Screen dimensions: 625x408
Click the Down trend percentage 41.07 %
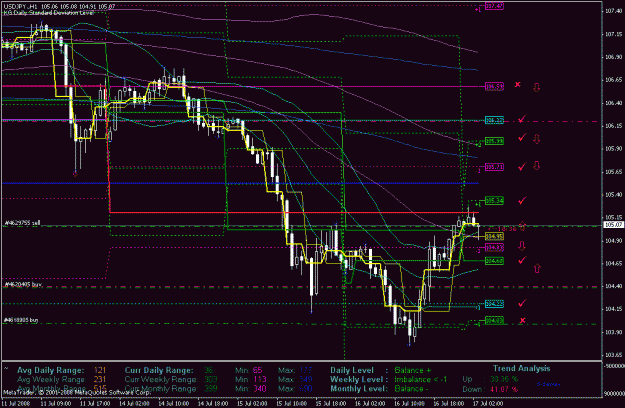(x=504, y=389)
